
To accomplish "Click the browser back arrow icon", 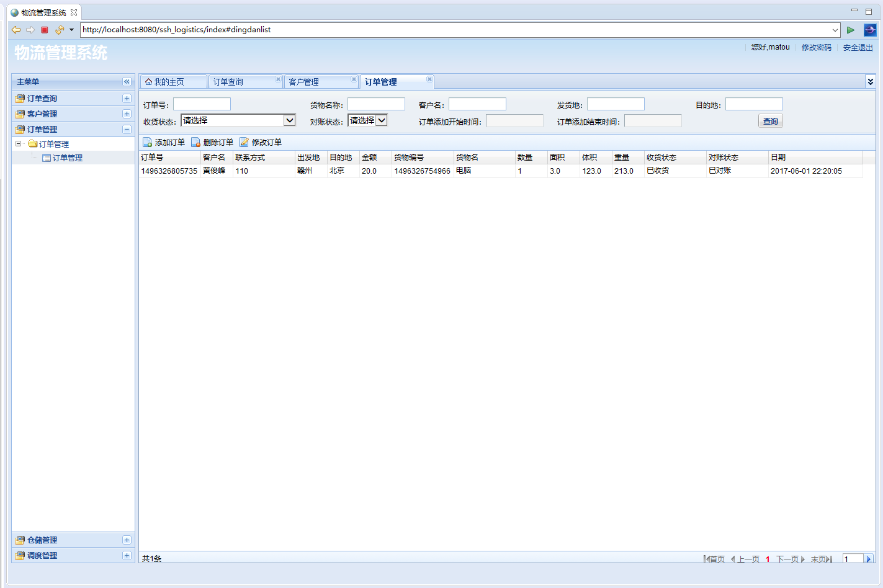I will coord(16,30).
